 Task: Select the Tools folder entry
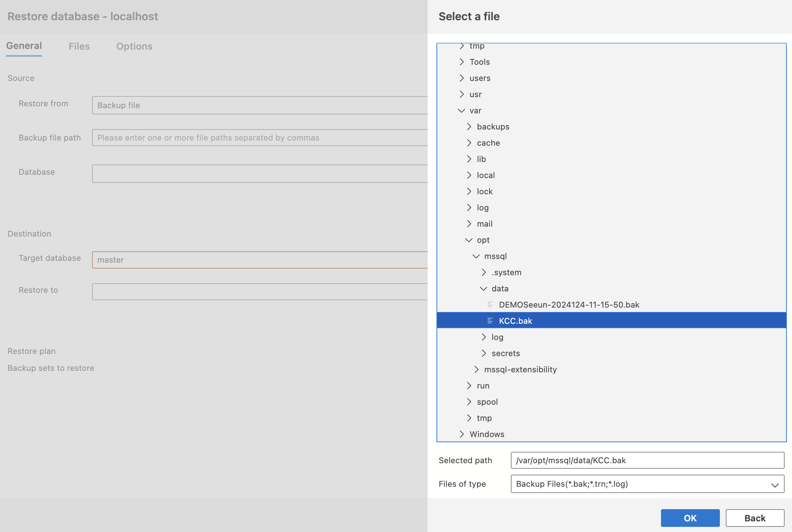[x=480, y=62]
